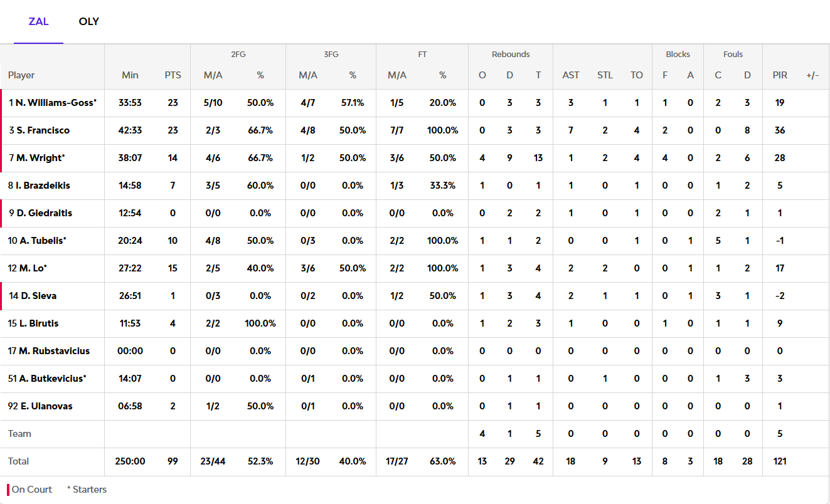
Task: Sort by PIR column header
Action: click(780, 75)
